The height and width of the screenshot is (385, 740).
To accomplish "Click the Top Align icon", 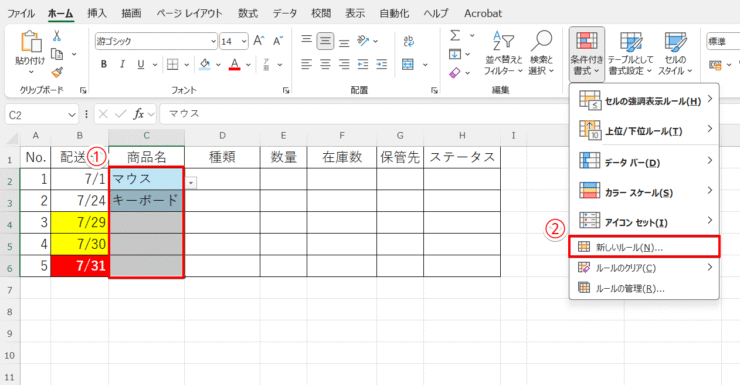I will coord(307,41).
